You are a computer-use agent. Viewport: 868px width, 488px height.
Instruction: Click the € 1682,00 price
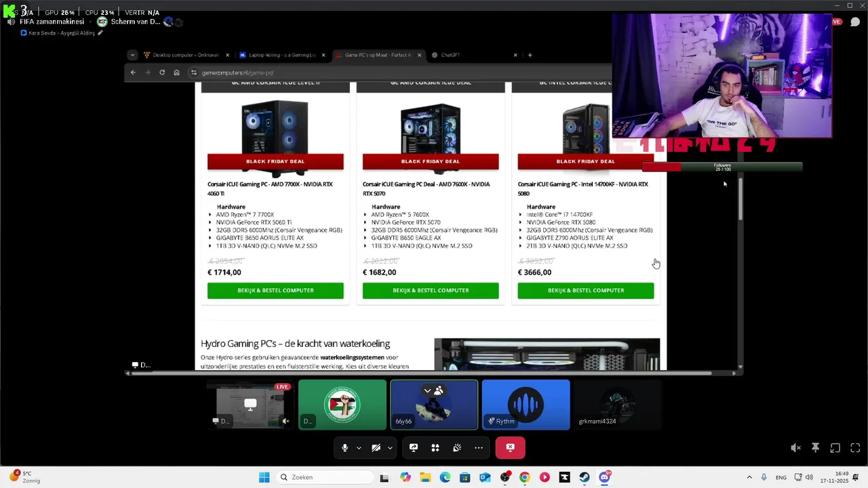click(380, 272)
